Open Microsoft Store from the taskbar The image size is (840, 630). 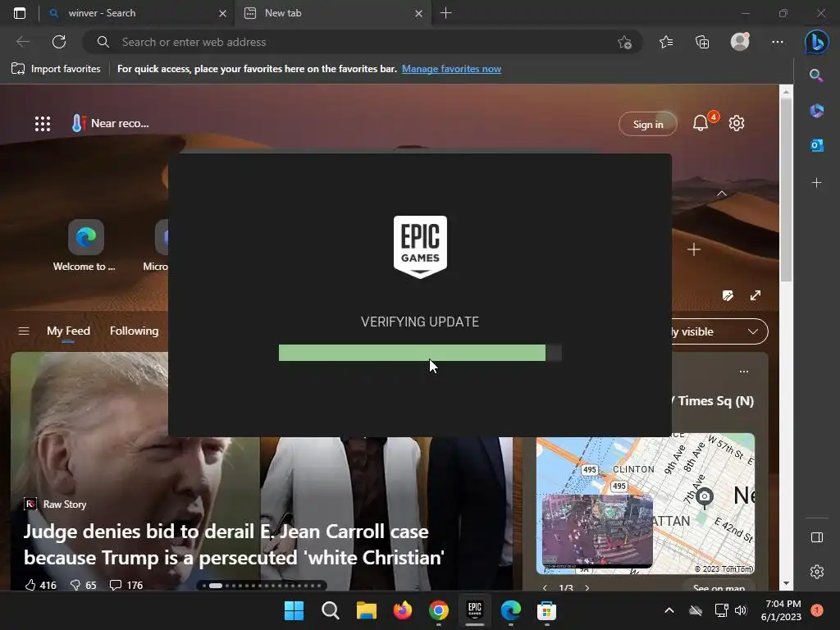[546, 610]
